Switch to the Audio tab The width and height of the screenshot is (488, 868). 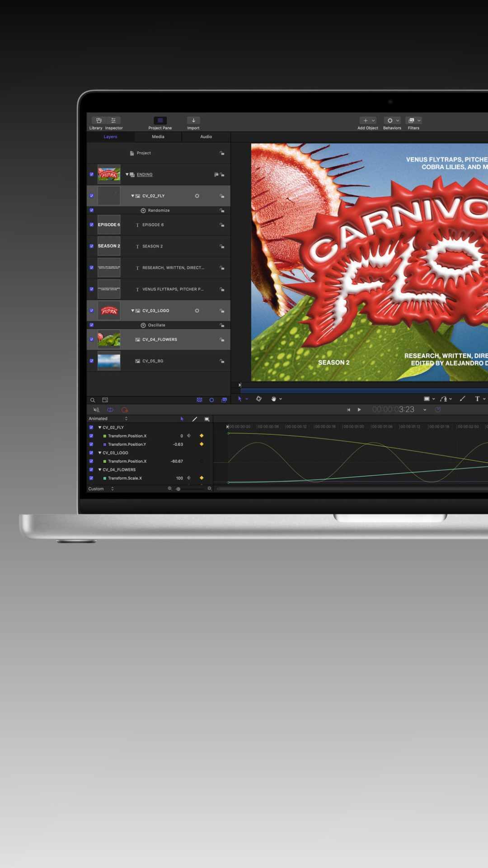tap(206, 137)
